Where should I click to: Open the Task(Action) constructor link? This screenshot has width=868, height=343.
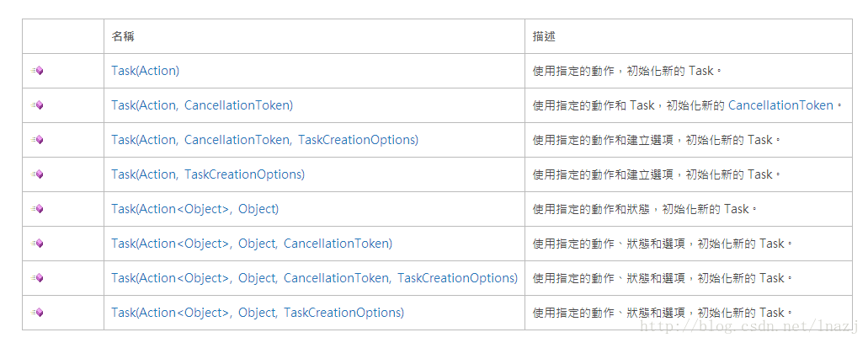tap(145, 71)
